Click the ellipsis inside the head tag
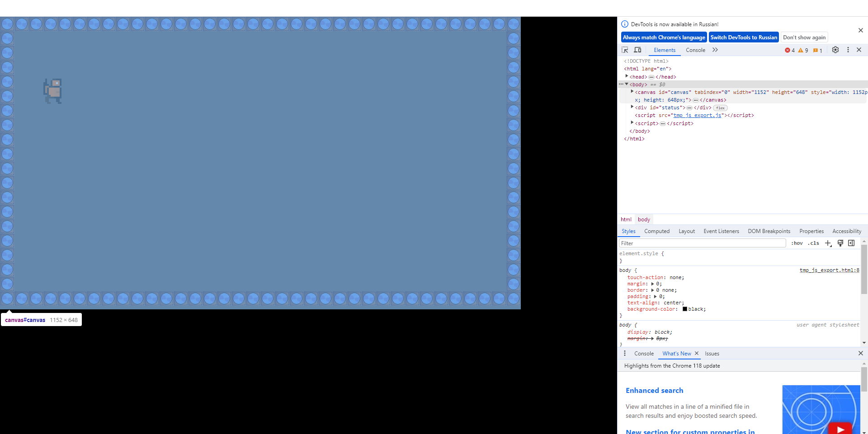868x434 pixels. 651,77
